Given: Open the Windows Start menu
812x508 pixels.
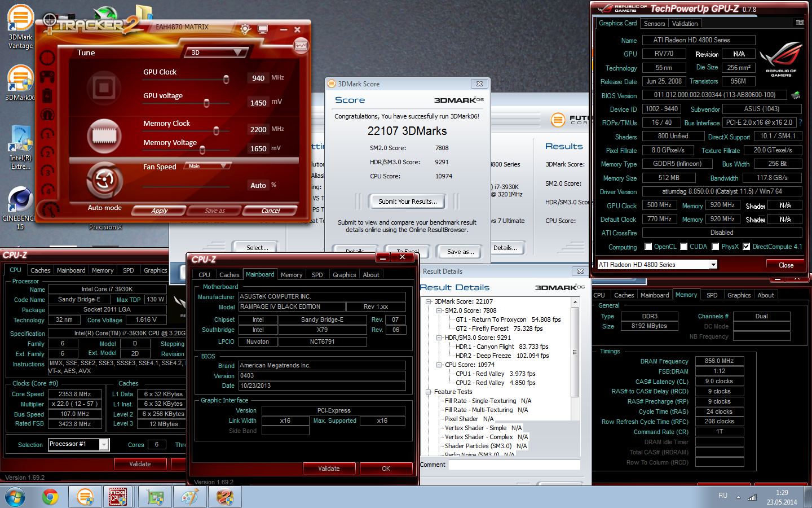Looking at the screenshot, I should point(15,497).
